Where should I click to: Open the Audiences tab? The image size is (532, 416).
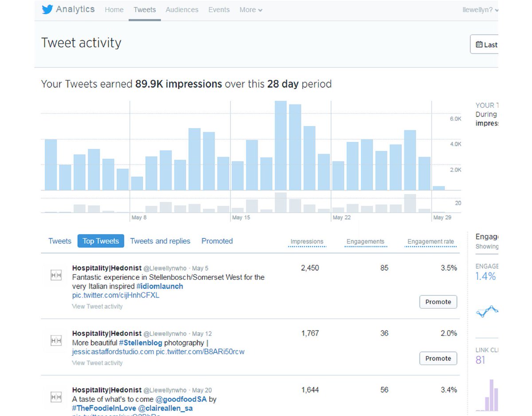coord(182,10)
